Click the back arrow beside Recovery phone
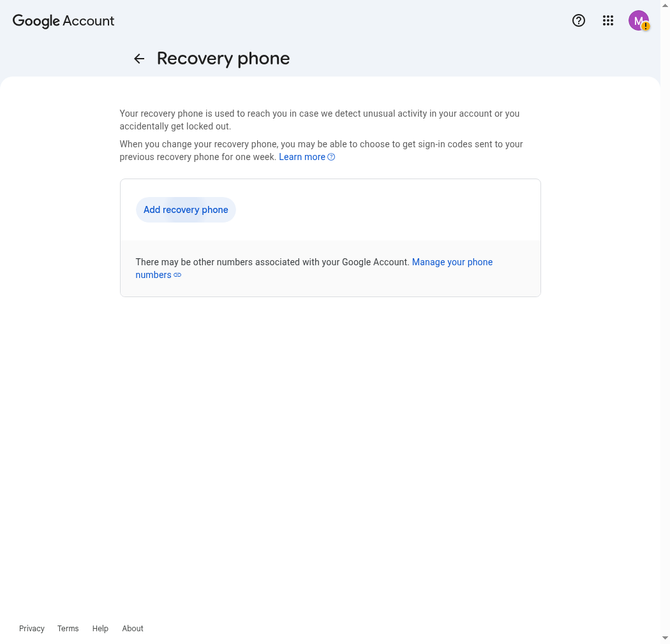The width and height of the screenshot is (670, 644). 139,59
